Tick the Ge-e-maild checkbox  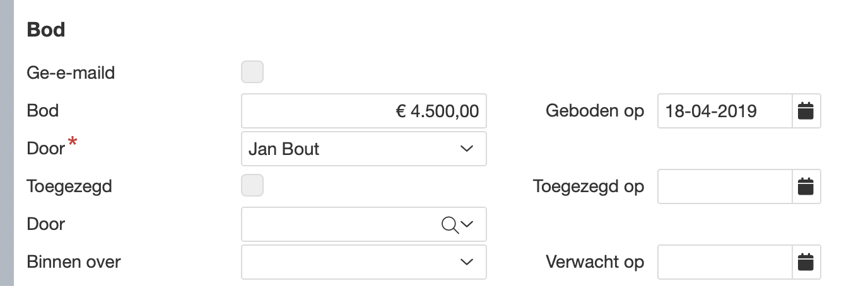pos(252,72)
